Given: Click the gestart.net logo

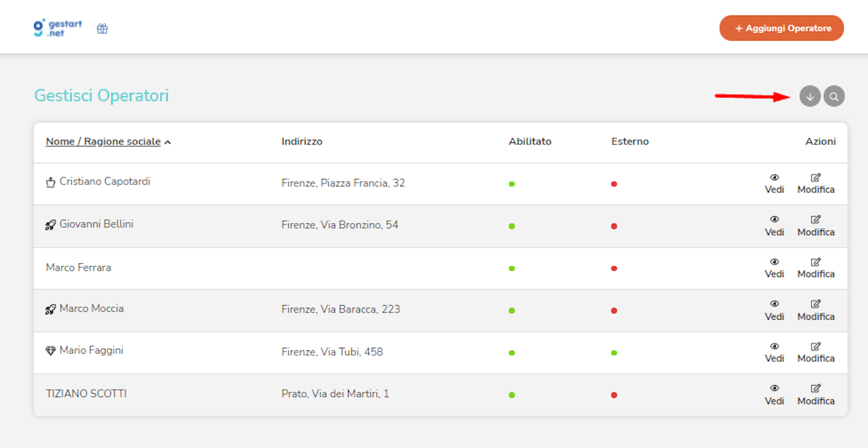Looking at the screenshot, I should (58, 28).
